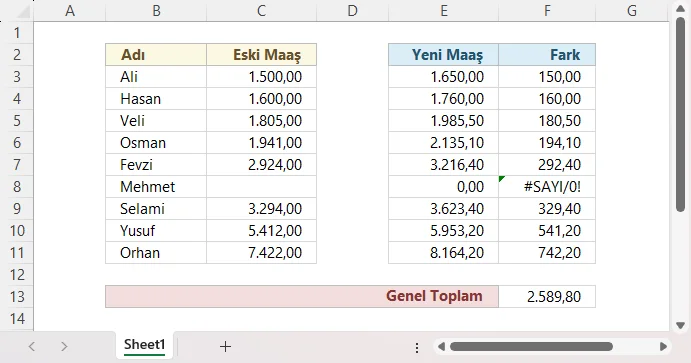Image resolution: width=691 pixels, height=363 pixels.
Task: Select the '1.941,00' cell
Action: pos(261,143)
